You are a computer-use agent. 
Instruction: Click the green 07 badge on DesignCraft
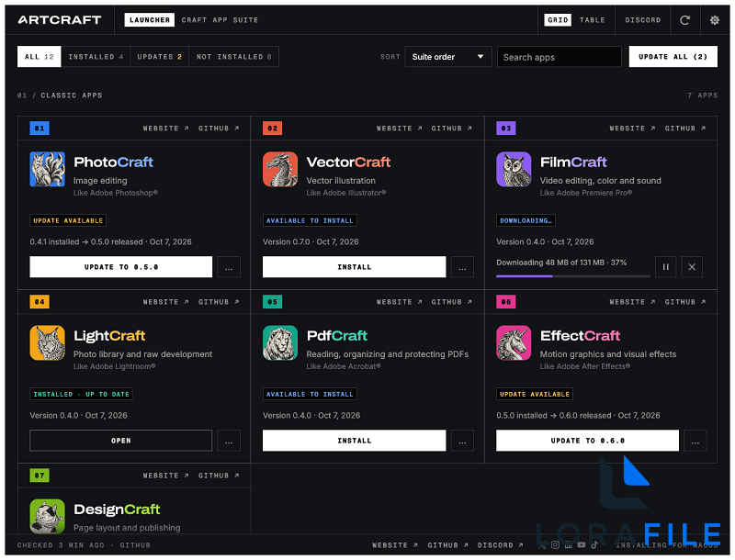(40, 476)
